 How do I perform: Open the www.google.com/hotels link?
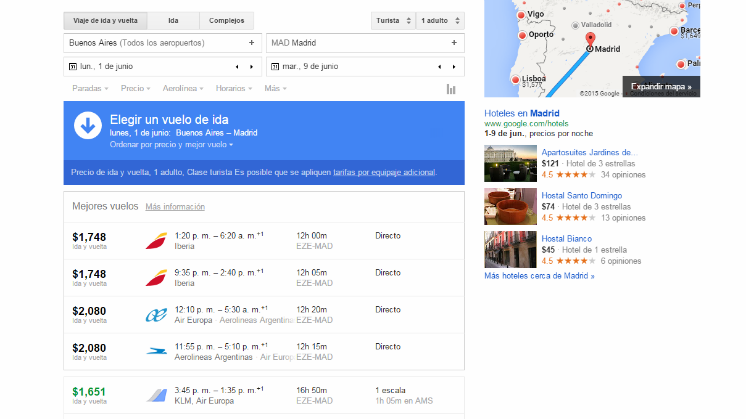point(526,124)
